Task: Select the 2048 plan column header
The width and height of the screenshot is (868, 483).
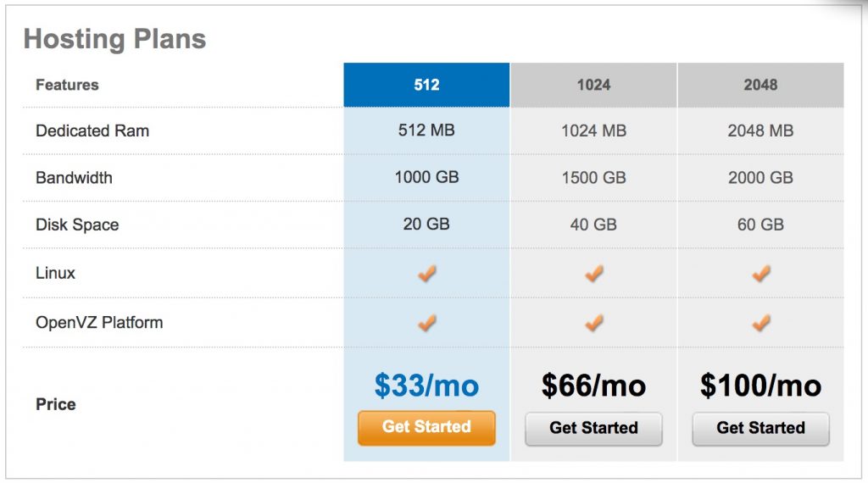Action: coord(760,85)
